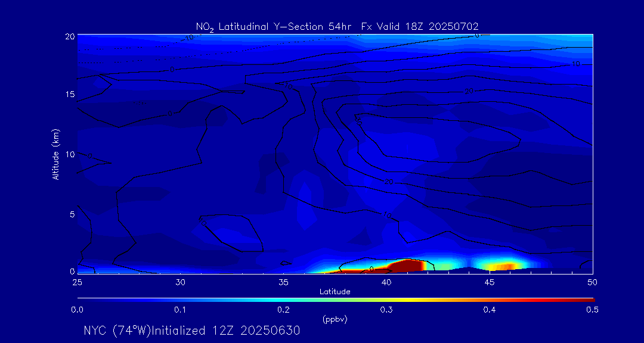Click altitude axis tick label "15"

click(x=70, y=94)
